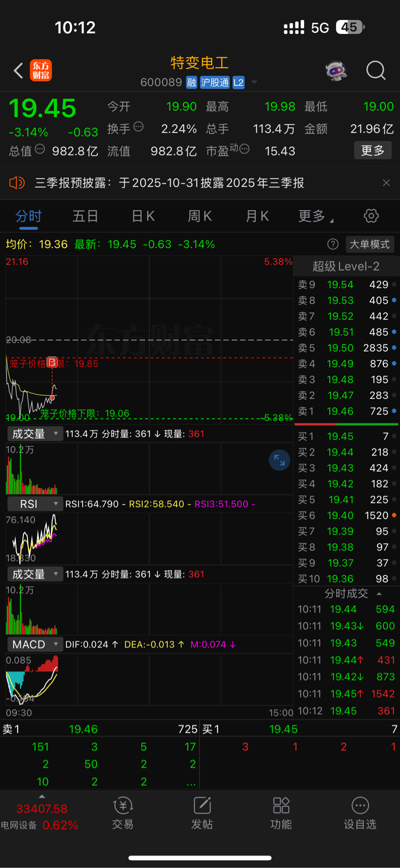
Task: Tap the search magnifier icon
Action: [x=376, y=70]
